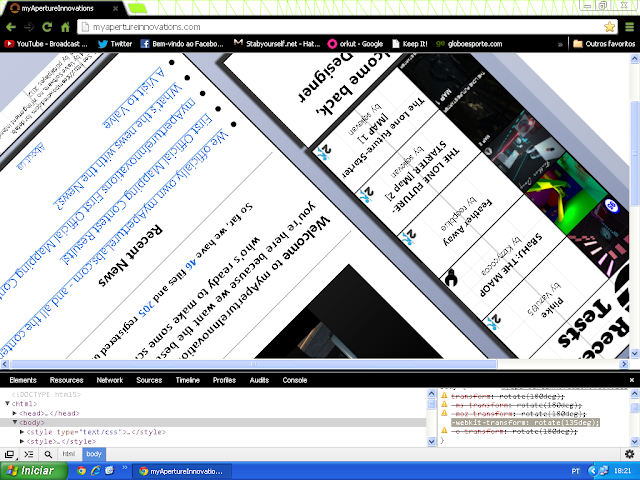
Task: Switch to the Network devtools tab
Action: click(x=110, y=380)
